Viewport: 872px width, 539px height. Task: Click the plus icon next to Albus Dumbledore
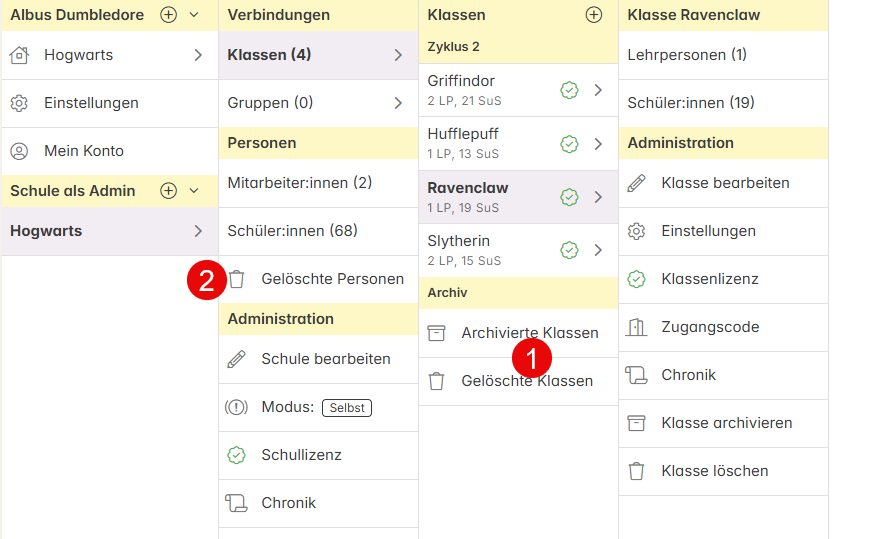point(169,15)
